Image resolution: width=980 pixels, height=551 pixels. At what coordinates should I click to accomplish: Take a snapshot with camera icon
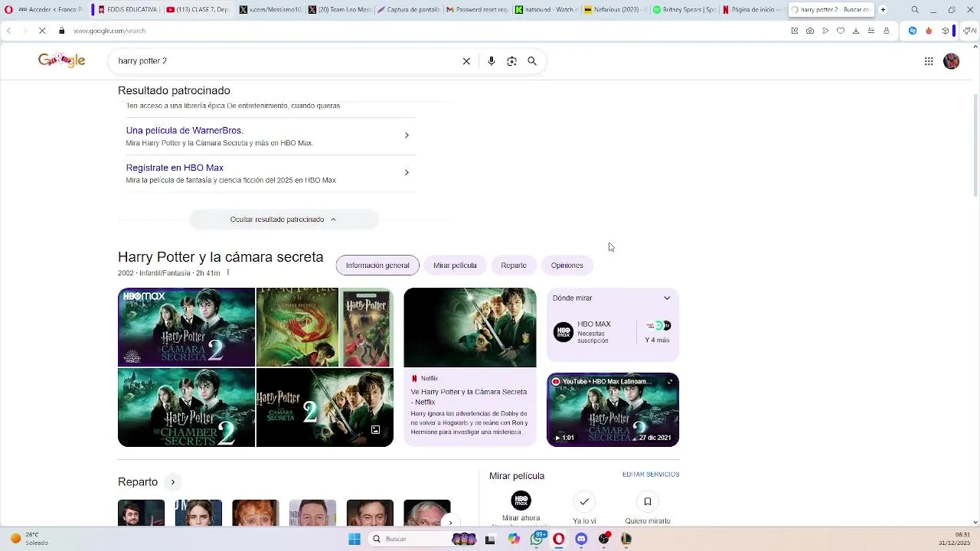(810, 31)
